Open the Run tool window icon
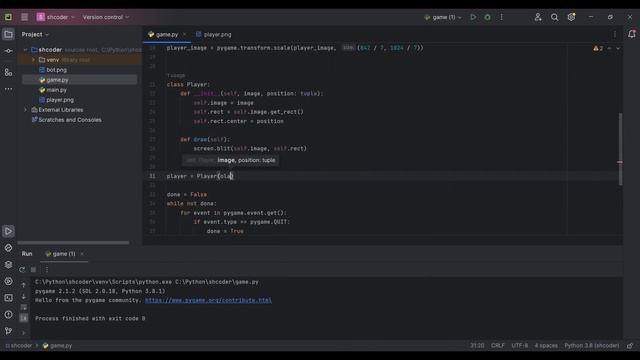The width and height of the screenshot is (640, 360). point(8,231)
